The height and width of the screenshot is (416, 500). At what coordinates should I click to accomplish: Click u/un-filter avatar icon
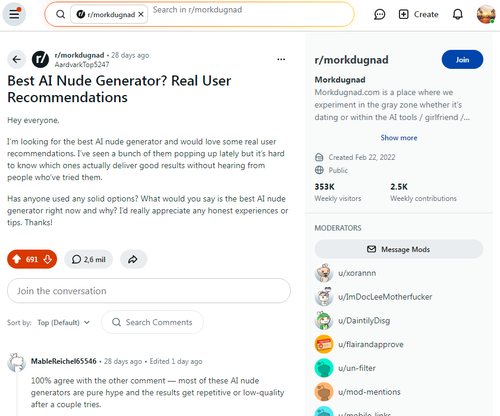tap(324, 368)
